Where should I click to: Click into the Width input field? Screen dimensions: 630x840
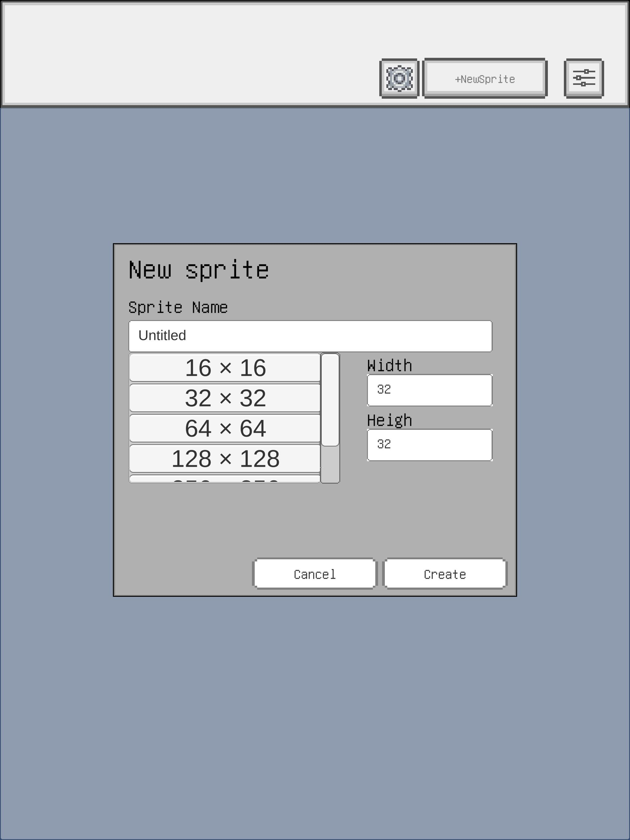click(x=429, y=390)
